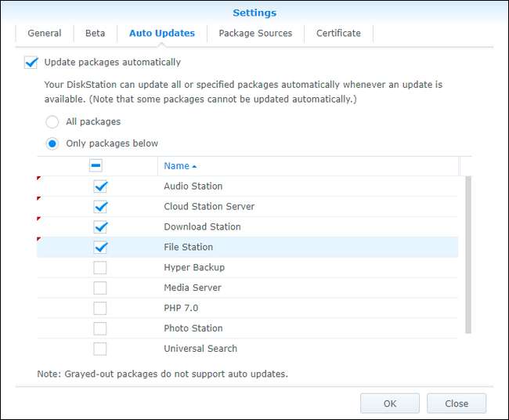509x420 pixels.
Task: Tick the Media Server checkbox
Action: coord(100,288)
